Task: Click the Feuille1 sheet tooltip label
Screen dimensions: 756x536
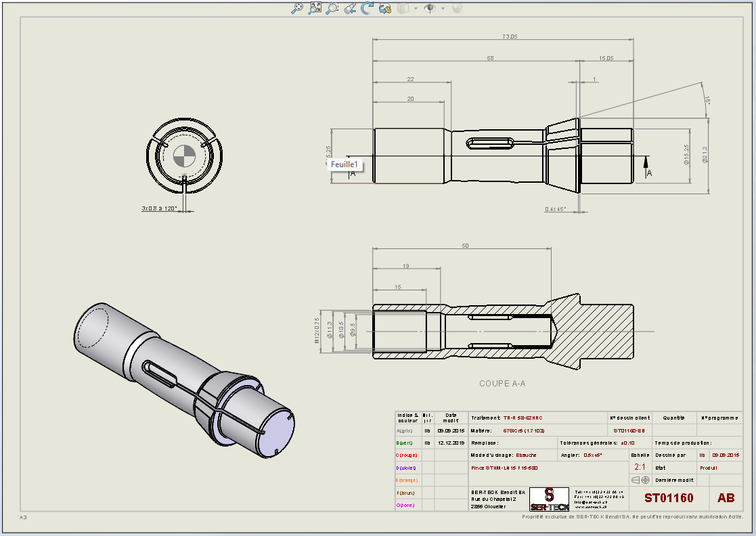Action: point(344,164)
